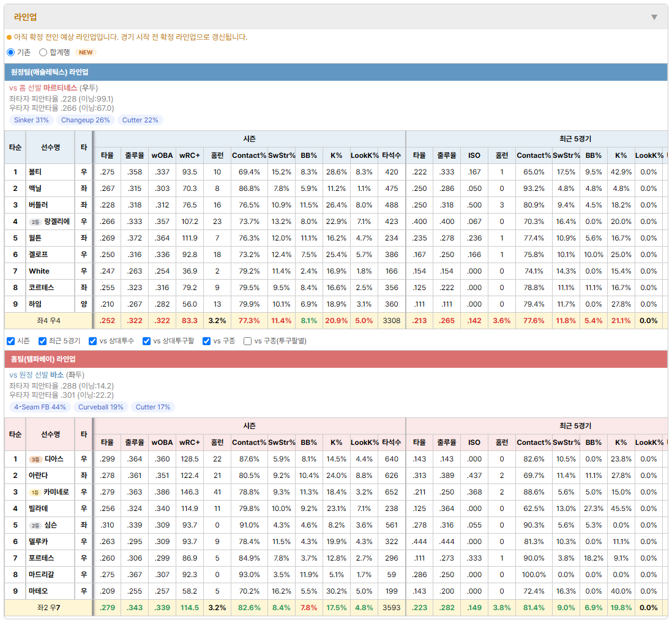Click the Sinker 31% pitch tag

pos(31,120)
